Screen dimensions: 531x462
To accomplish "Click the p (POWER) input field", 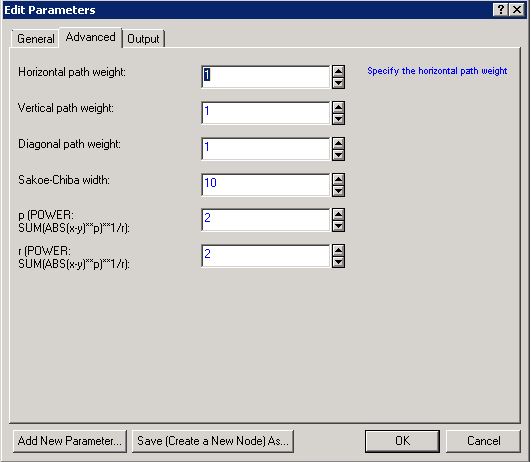I will point(266,220).
